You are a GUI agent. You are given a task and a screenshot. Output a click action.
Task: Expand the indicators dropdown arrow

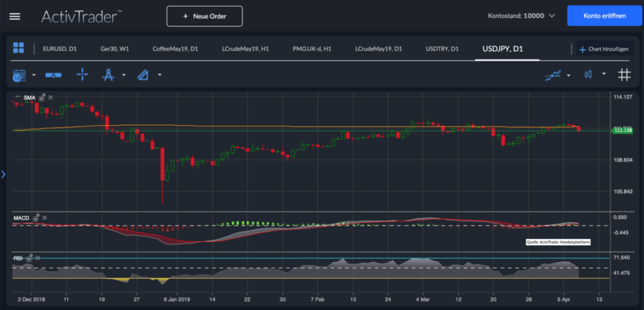(569, 75)
